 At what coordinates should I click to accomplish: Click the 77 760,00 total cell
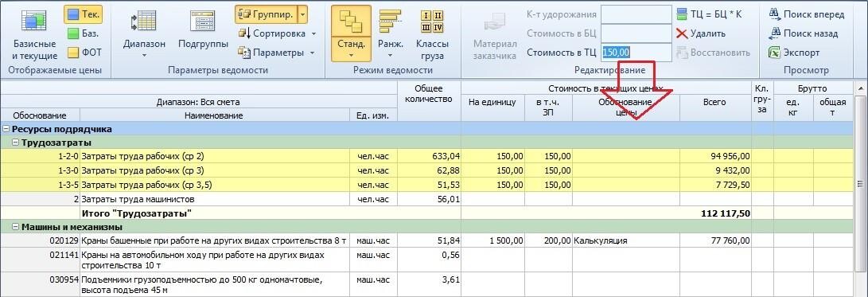click(715, 241)
